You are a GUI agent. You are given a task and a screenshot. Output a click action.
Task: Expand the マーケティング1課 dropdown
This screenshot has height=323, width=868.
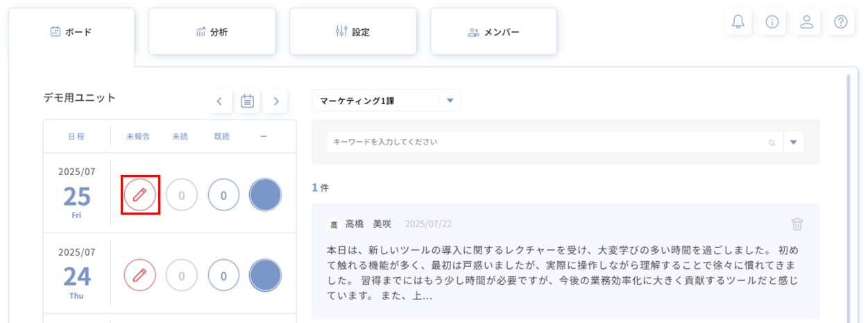450,101
